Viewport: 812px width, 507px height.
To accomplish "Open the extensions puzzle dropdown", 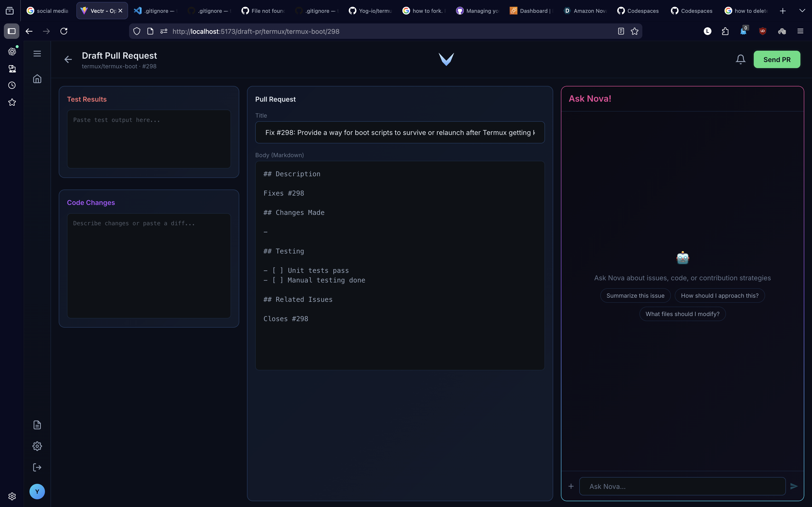I will click(x=725, y=31).
